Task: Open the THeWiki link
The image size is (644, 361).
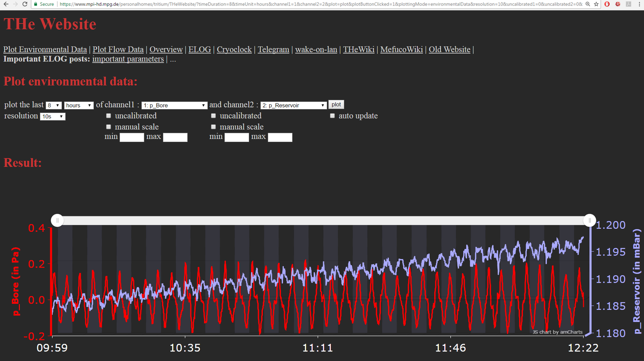Action: [359, 49]
